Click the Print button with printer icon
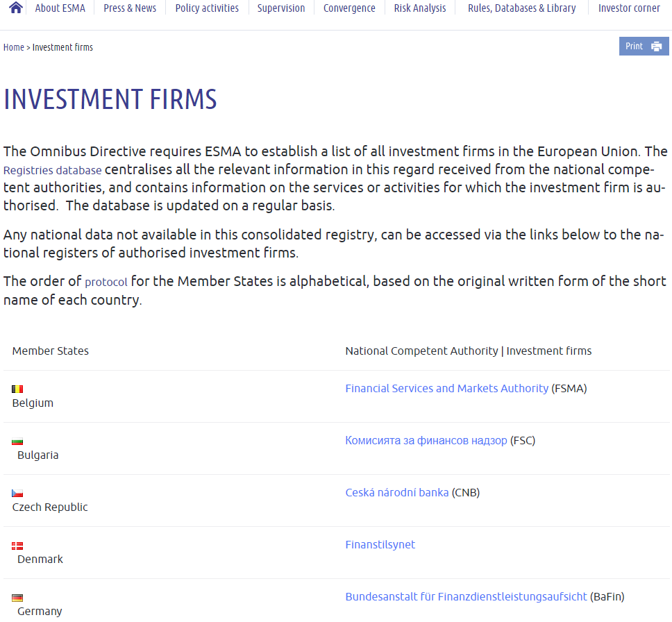Image resolution: width=672 pixels, height=622 pixels. pos(644,47)
